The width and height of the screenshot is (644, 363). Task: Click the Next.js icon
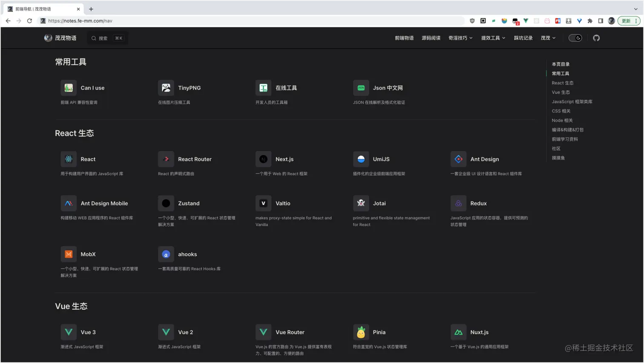264,159
